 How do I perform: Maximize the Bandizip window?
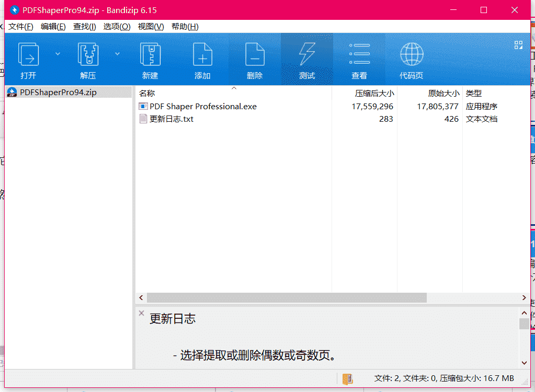click(483, 10)
